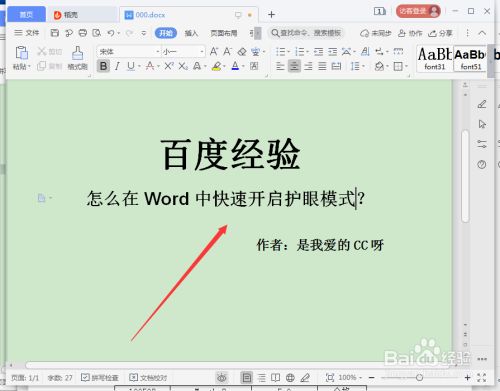Open the font size dropdown

click(202, 52)
